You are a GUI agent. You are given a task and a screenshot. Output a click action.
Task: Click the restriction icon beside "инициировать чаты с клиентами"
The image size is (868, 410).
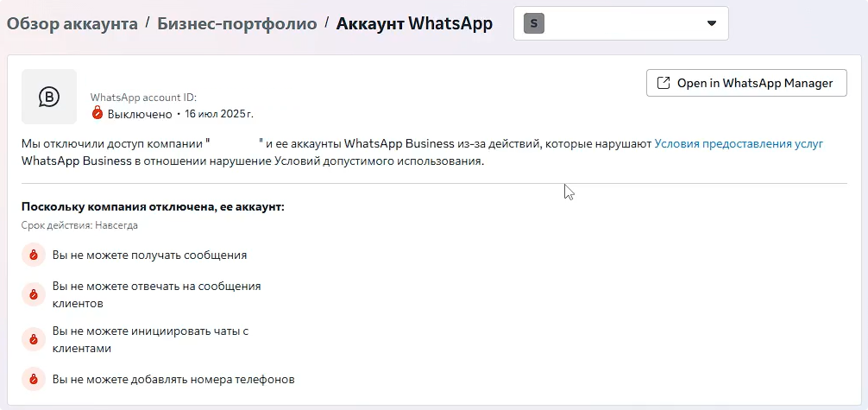(33, 339)
